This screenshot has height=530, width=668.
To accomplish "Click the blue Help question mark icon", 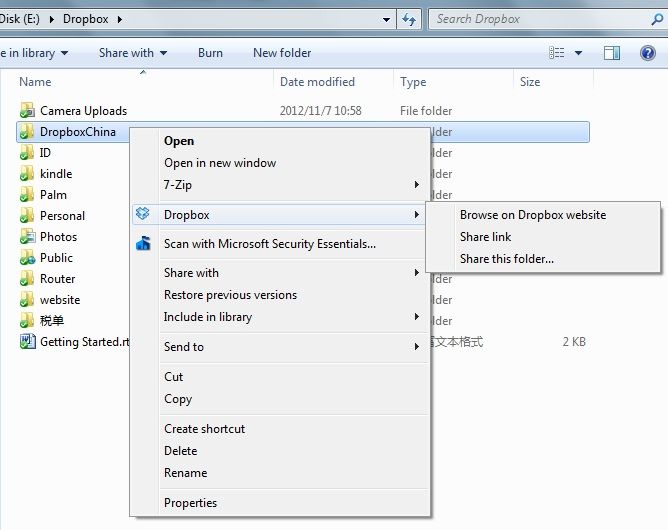I will point(648,53).
